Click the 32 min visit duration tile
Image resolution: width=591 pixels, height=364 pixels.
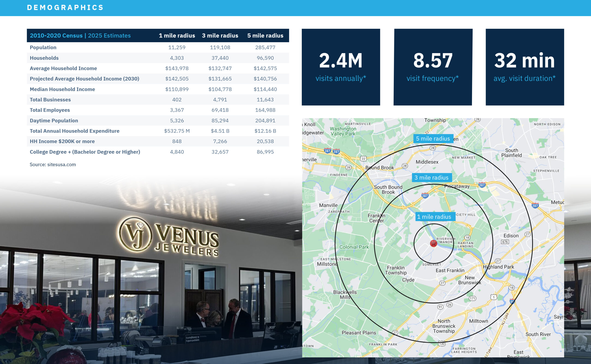coord(525,67)
